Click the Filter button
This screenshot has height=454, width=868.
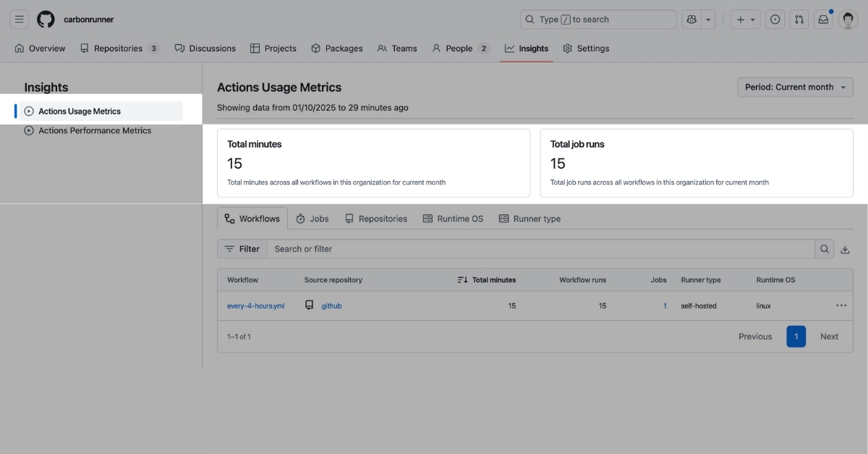click(x=242, y=249)
